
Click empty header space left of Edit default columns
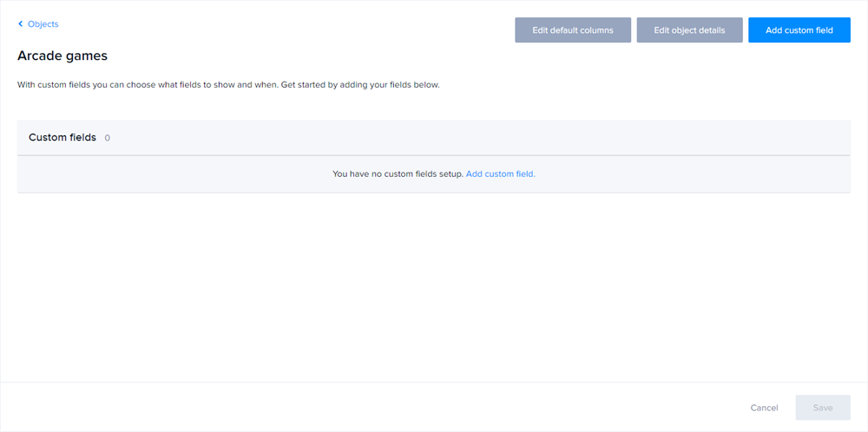click(x=304, y=30)
